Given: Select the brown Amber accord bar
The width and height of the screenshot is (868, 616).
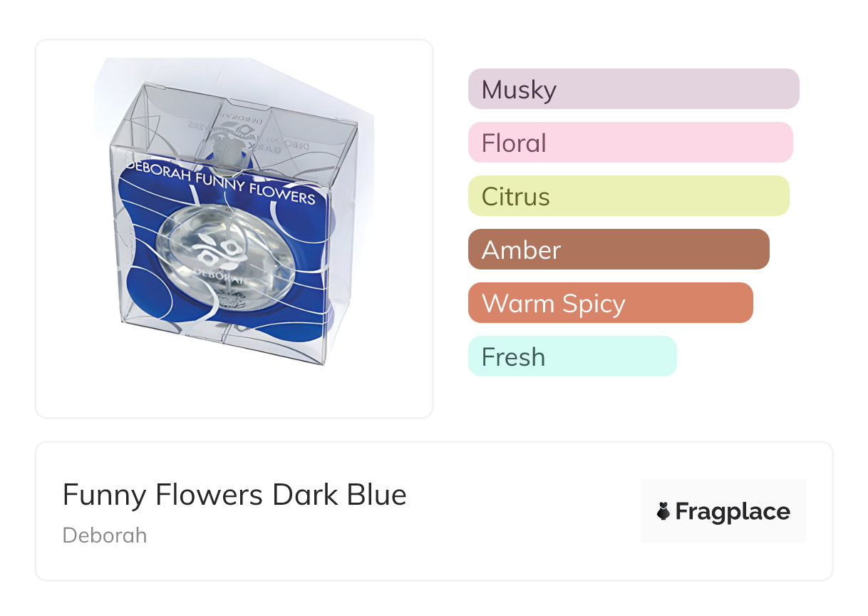Looking at the screenshot, I should 618,250.
